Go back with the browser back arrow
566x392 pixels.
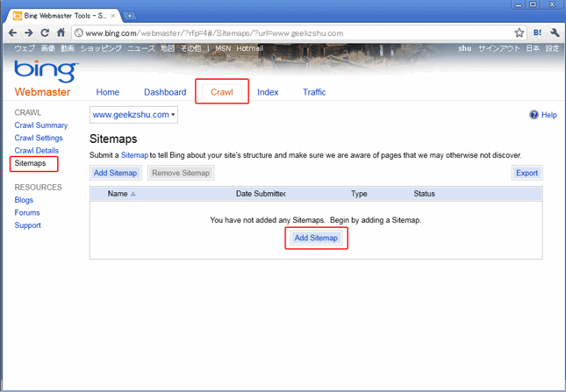[x=12, y=32]
